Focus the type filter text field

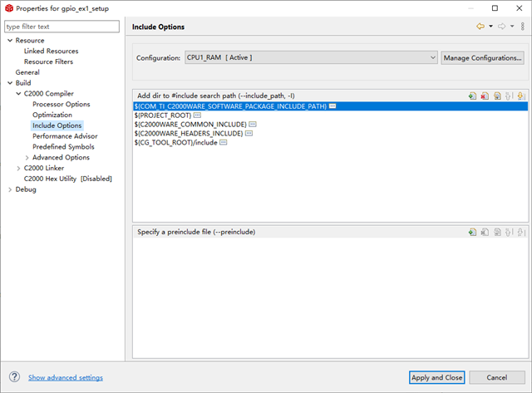point(63,27)
